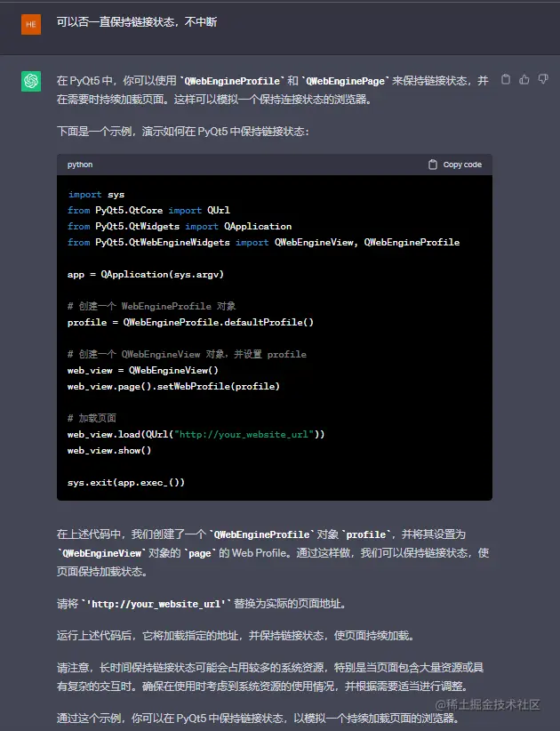Click 'sys.exit(app.exec_())' line
Screen dimensions: 560x731
(x=126, y=483)
